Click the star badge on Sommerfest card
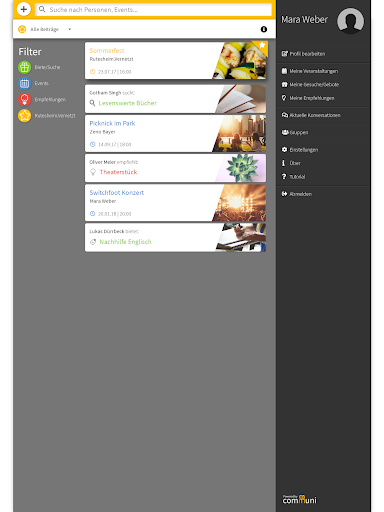Image resolution: width=384 pixels, height=512 pixels. click(x=262, y=45)
